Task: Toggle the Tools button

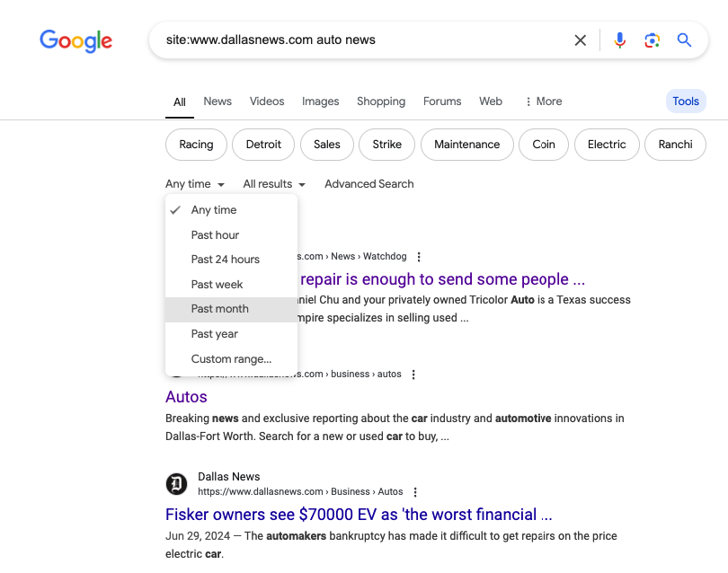Action: pyautogui.click(x=686, y=101)
